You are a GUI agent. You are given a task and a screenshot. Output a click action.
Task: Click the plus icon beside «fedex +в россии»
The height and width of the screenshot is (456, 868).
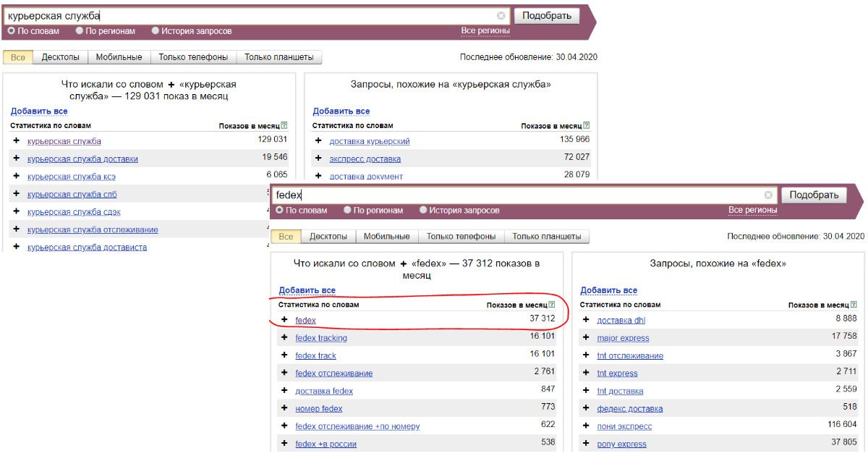pyautogui.click(x=284, y=444)
